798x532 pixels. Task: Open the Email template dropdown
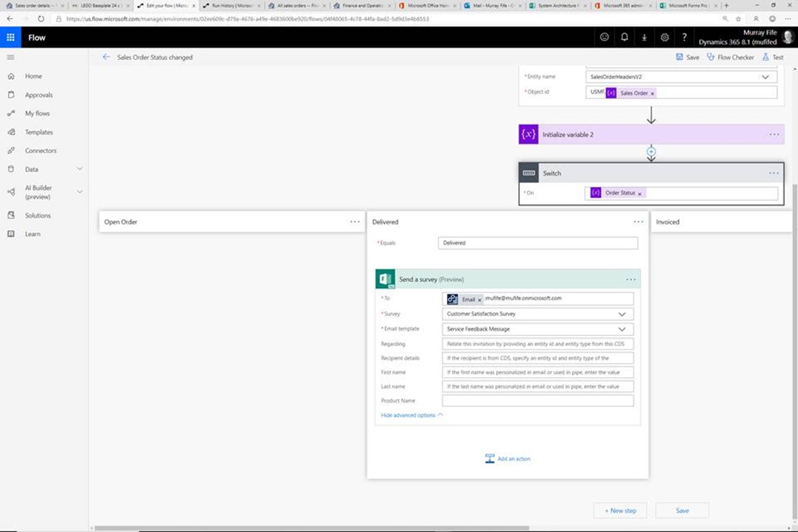622,329
